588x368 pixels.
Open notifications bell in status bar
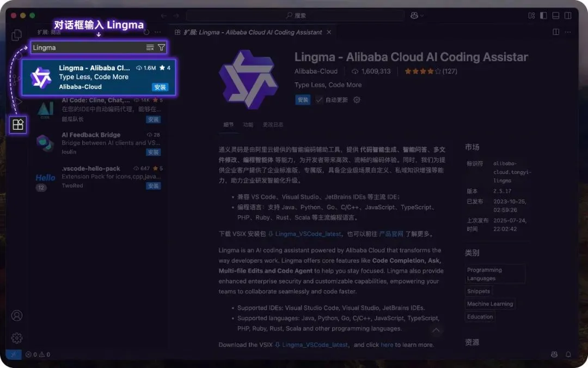pos(568,354)
